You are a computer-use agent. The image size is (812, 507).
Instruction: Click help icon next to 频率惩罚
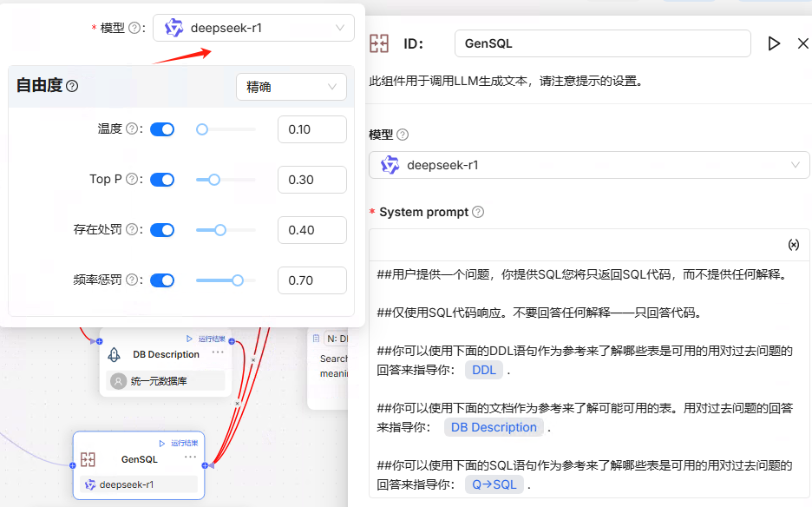point(133,280)
